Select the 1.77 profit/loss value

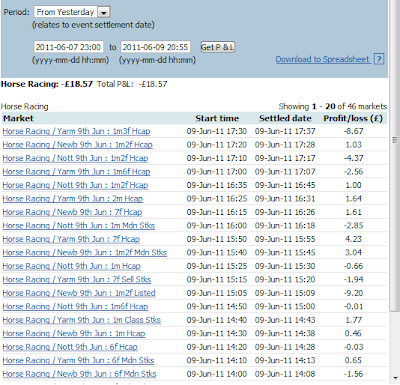[x=354, y=320]
